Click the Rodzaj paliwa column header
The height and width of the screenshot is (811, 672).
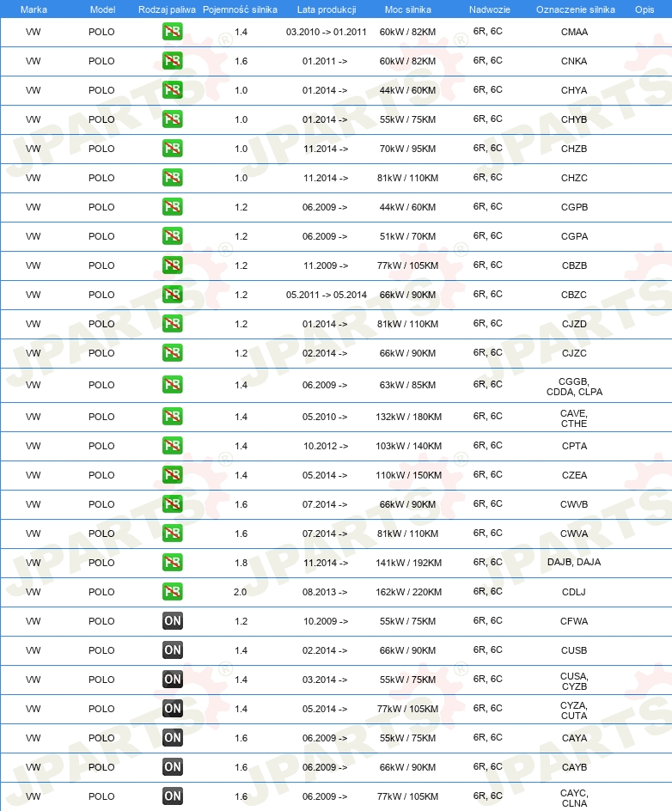click(x=167, y=9)
